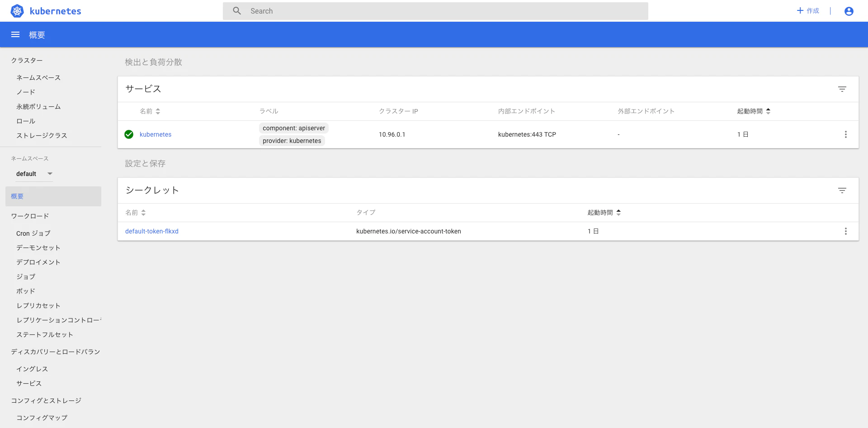This screenshot has height=428, width=868.
Task: Open コンフィグマップ in sidebar
Action: [x=42, y=418]
